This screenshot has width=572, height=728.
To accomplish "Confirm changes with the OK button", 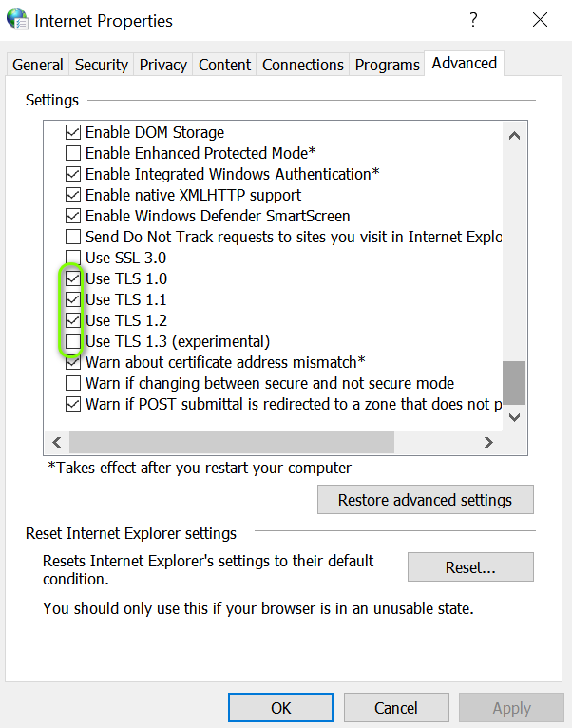I will [281, 708].
